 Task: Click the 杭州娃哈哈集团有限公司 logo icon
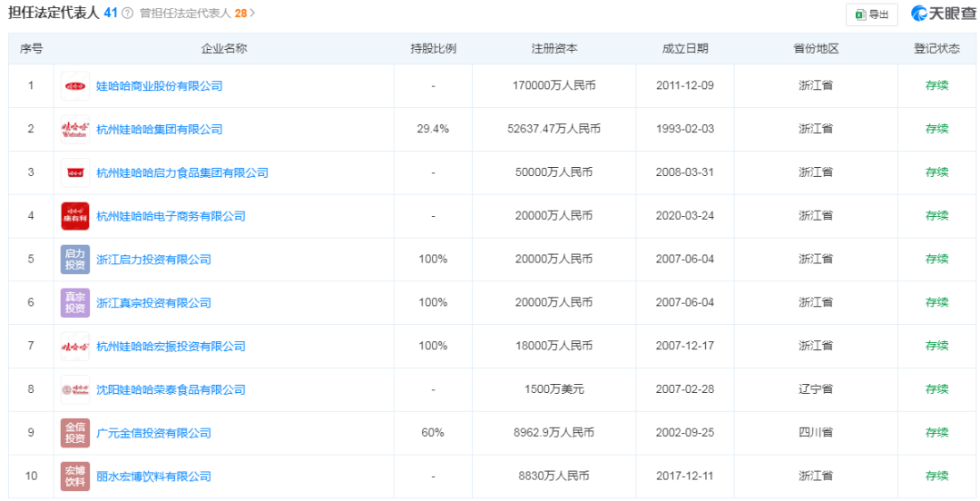coord(75,130)
